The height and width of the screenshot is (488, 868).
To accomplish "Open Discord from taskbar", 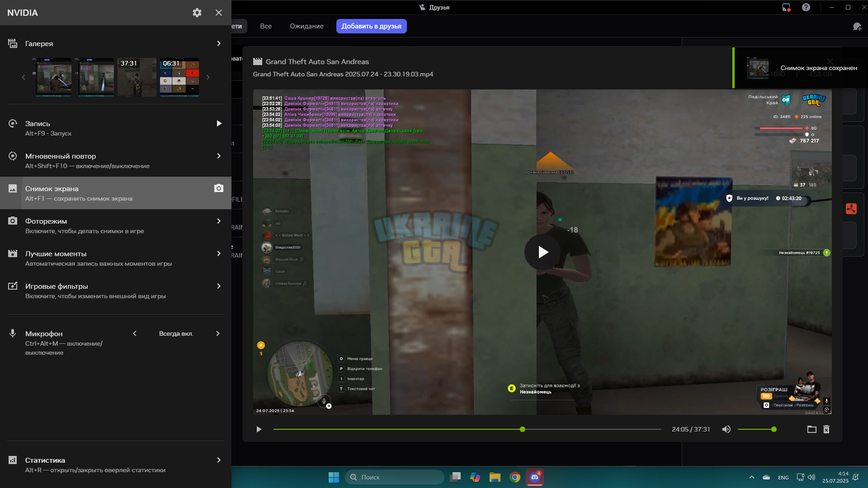I will click(535, 477).
